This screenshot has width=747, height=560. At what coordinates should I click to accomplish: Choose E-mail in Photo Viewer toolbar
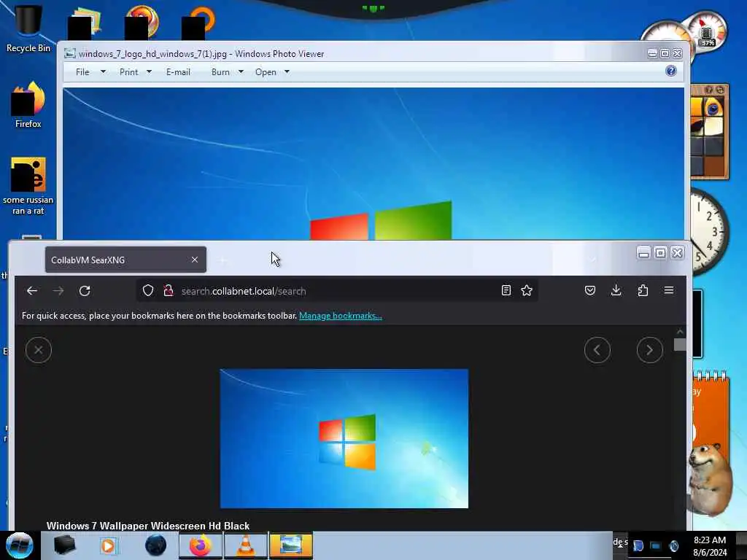(178, 72)
